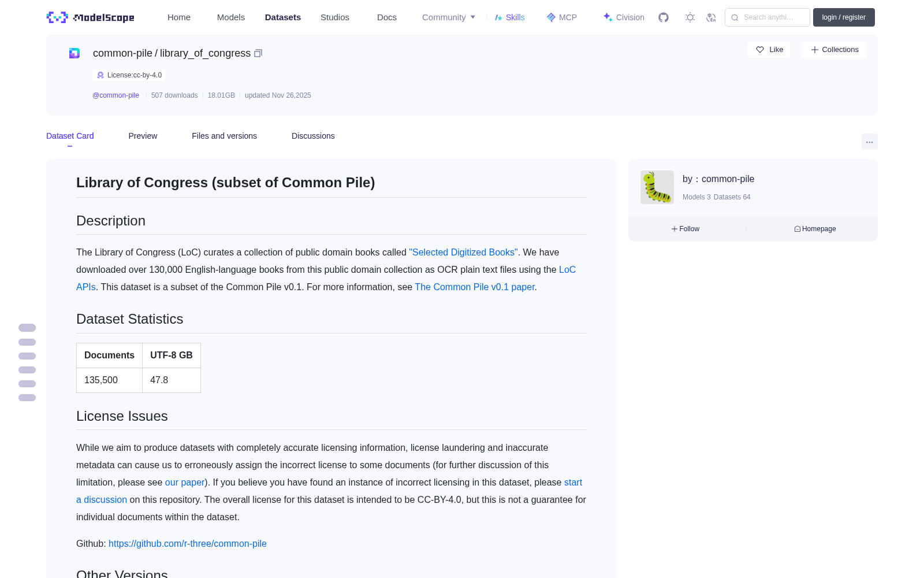Screen dimensions: 924x578
Task: Like this dataset with heart button
Action: pos(769,50)
